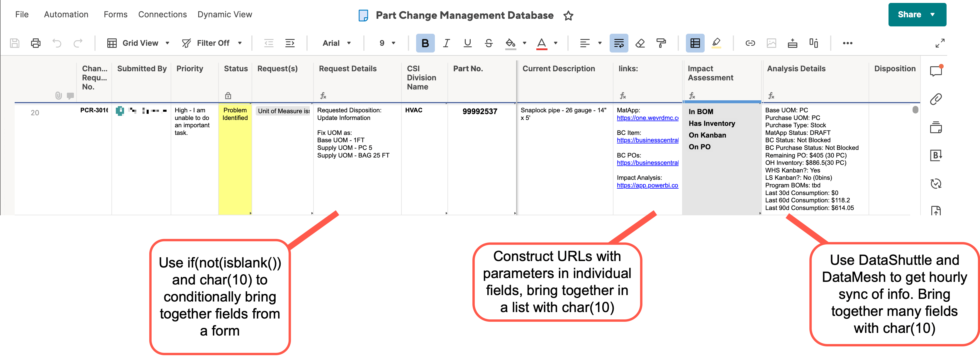This screenshot has width=980, height=359.
Task: Click the Impact Analysis powerbi link
Action: pos(647,185)
